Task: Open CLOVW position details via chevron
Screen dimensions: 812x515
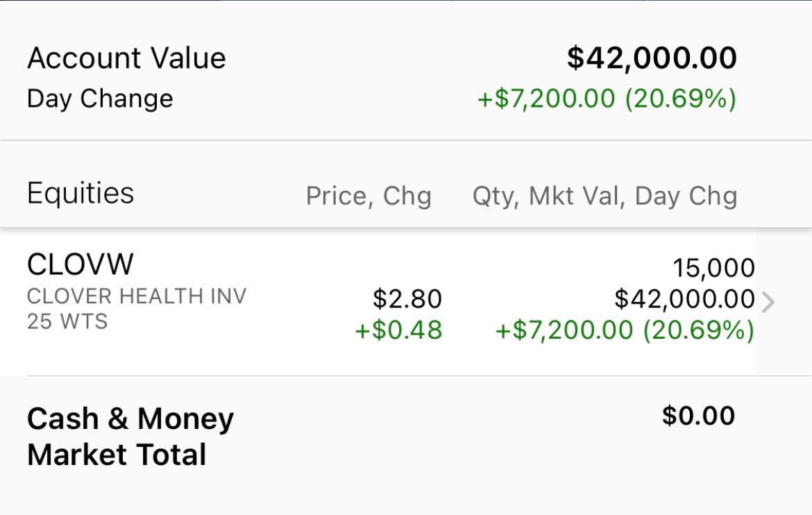Action: pos(768,301)
